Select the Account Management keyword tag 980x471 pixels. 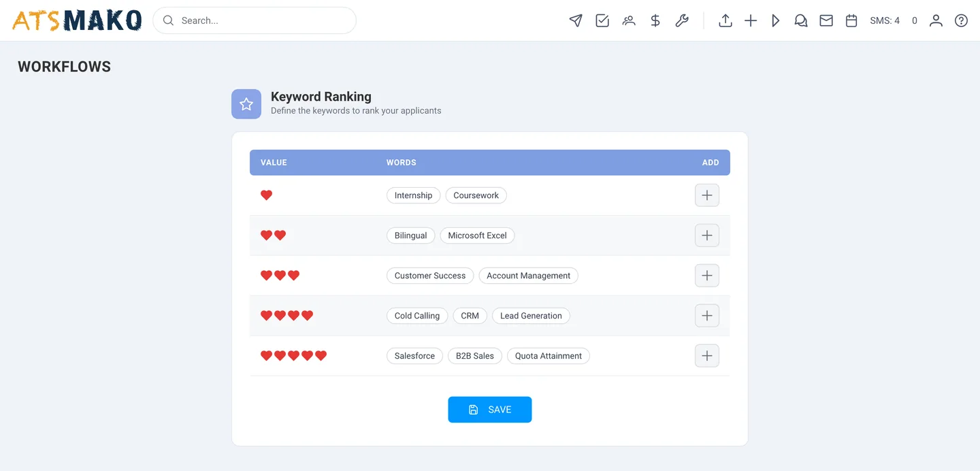click(529, 276)
